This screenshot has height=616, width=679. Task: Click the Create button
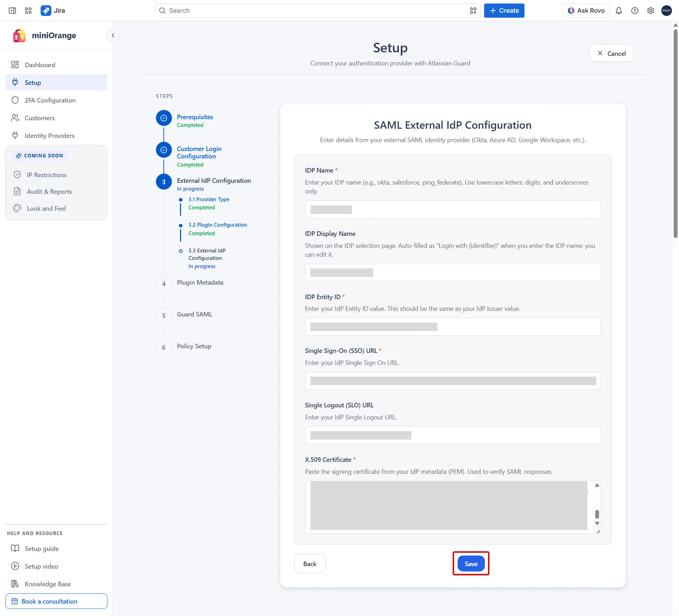point(504,11)
